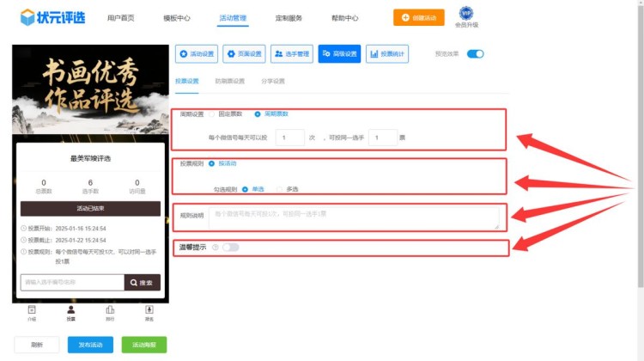The image size is (644, 361).
Task: Open 模板中心 in the top navigation
Action: tap(172, 17)
